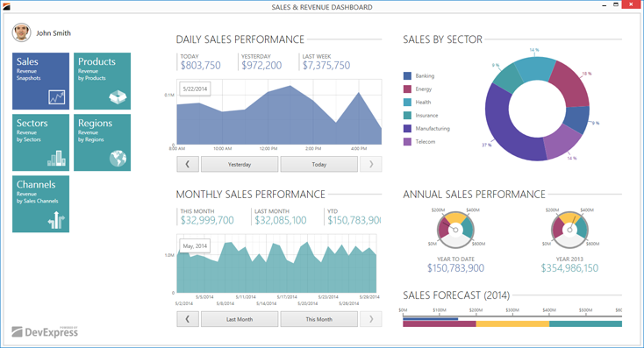Viewport: 644px width, 348px height.
Task: Click the teal segment of forecast bar
Action: coord(586,323)
